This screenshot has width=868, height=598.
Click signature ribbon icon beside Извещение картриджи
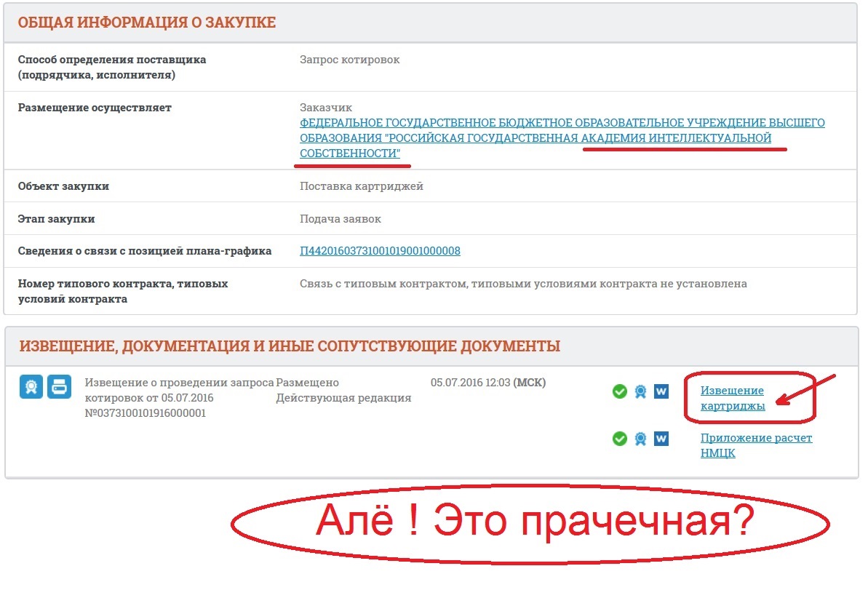640,392
